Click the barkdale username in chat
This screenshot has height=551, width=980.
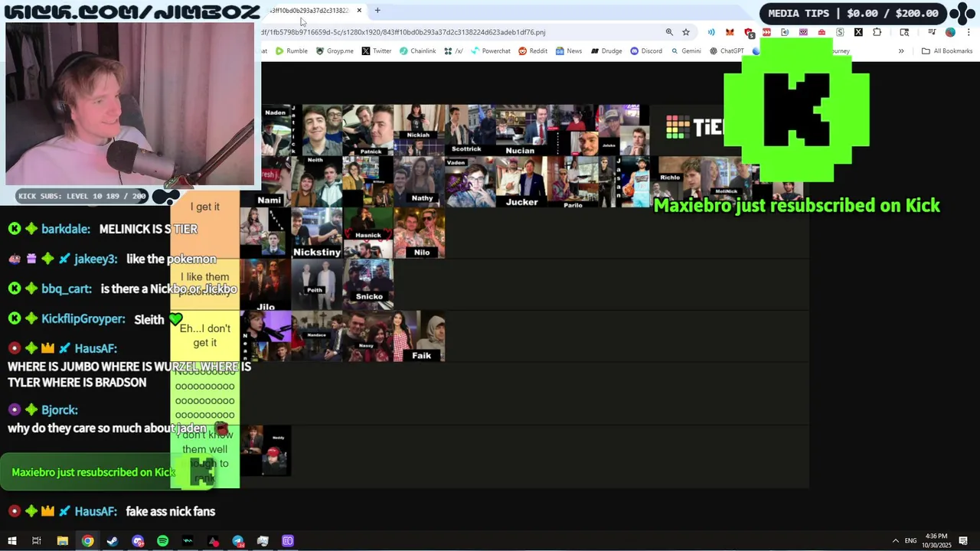tap(66, 229)
